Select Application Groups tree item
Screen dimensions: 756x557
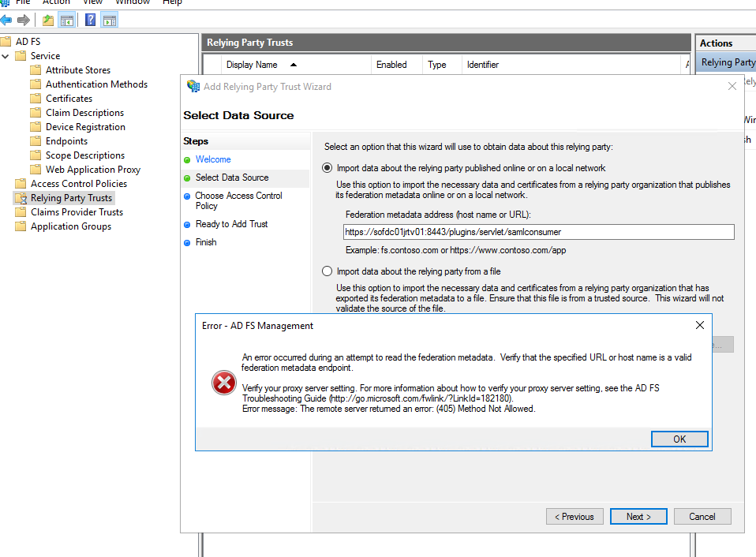point(71,226)
